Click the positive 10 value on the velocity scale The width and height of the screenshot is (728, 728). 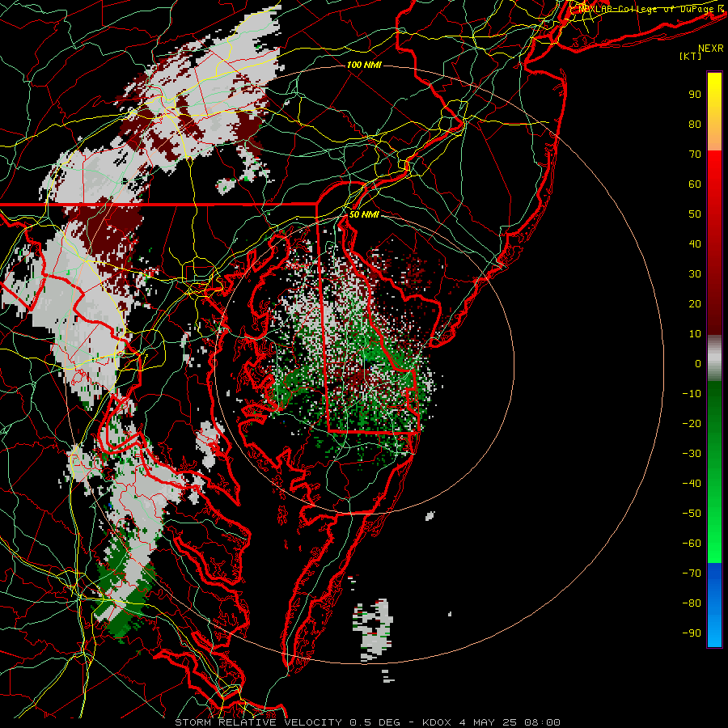pos(695,334)
